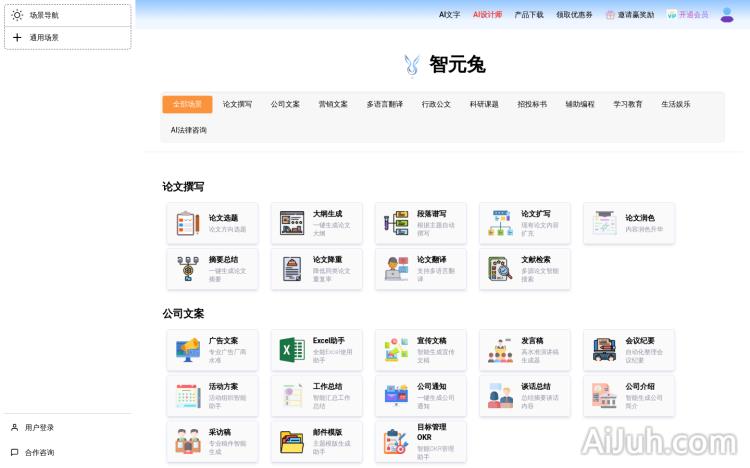Select the 文献检索 search document icon
Viewport: 750px width, 468px height.
500,269
